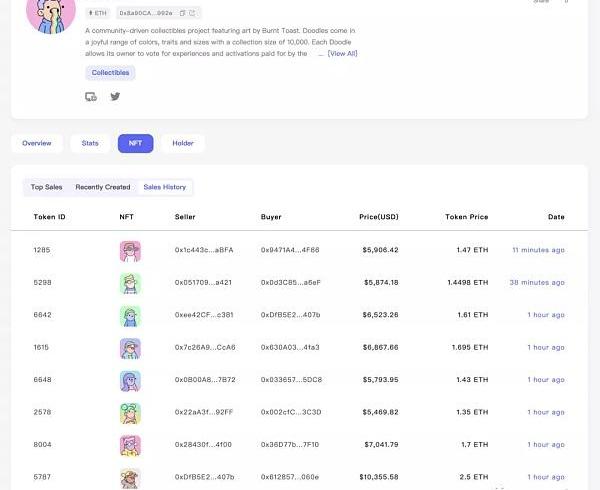The width and height of the screenshot is (600, 490).
Task: Select the Top Sales sub-tab
Action: click(x=46, y=187)
